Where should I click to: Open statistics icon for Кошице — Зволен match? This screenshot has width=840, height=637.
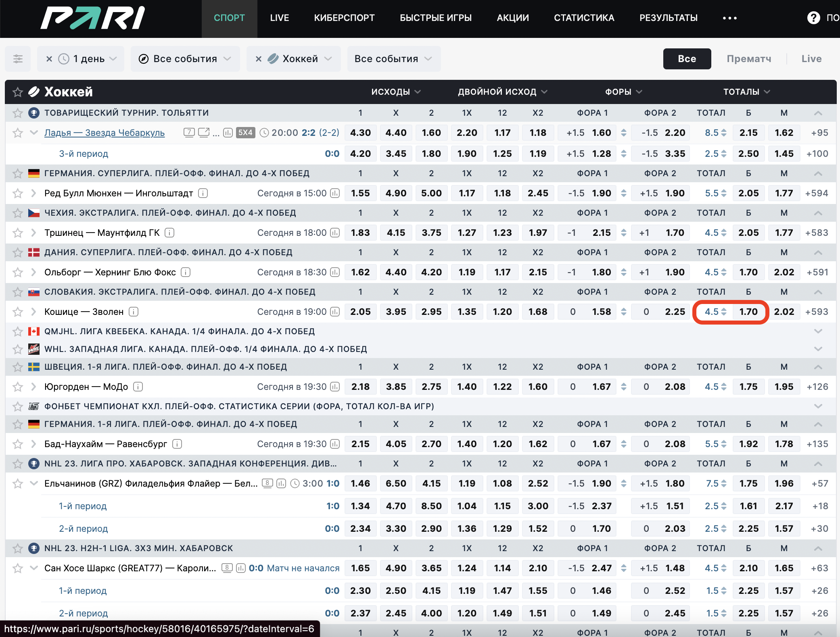point(335,312)
